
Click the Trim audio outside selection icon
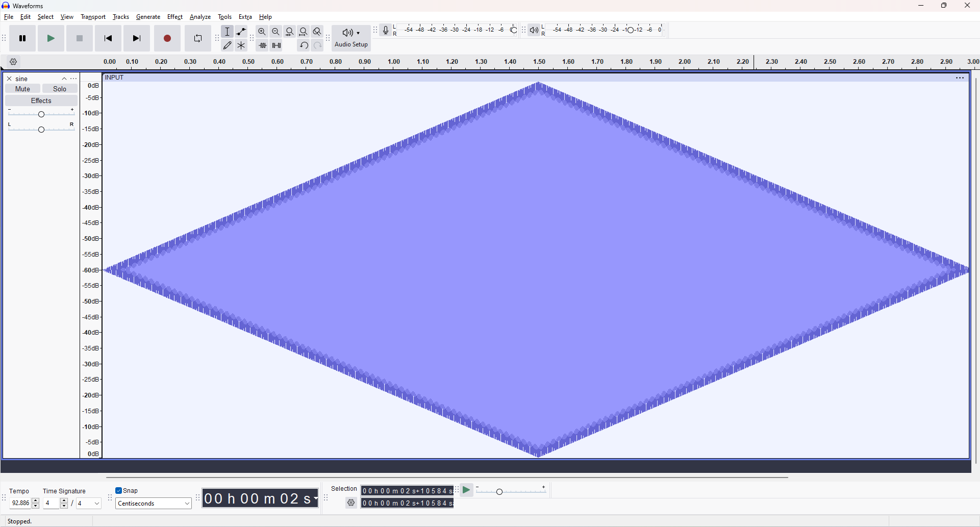(262, 45)
